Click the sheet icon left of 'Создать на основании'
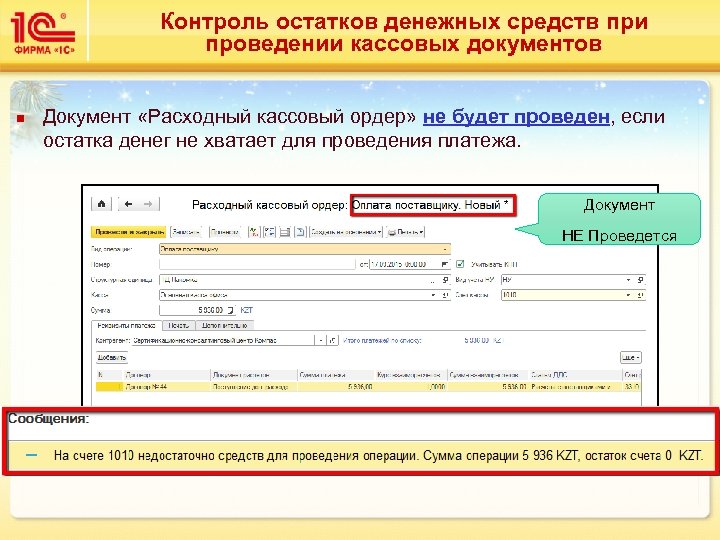 tap(300, 232)
